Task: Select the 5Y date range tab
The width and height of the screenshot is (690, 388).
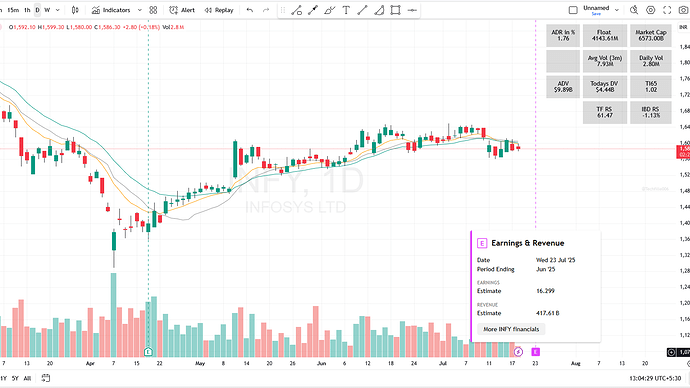Action: coord(15,378)
